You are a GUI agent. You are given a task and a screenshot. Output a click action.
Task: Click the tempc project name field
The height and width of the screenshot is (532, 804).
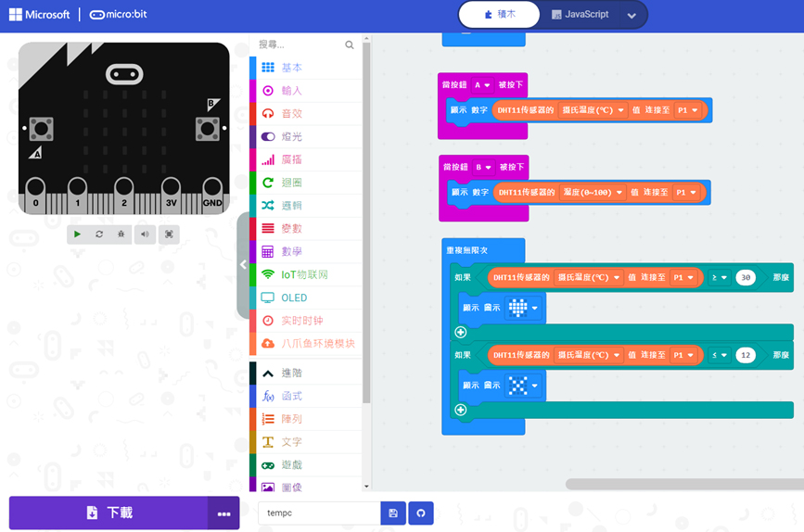319,513
